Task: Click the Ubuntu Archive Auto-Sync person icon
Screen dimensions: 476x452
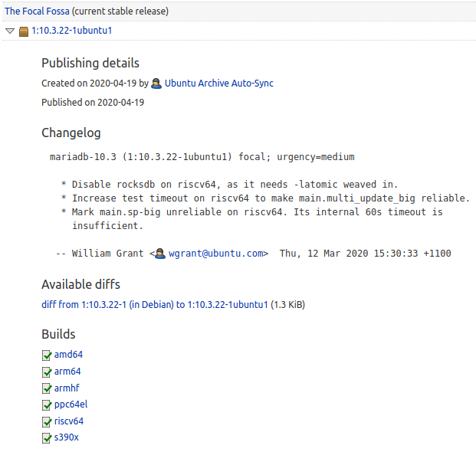Action: click(156, 84)
